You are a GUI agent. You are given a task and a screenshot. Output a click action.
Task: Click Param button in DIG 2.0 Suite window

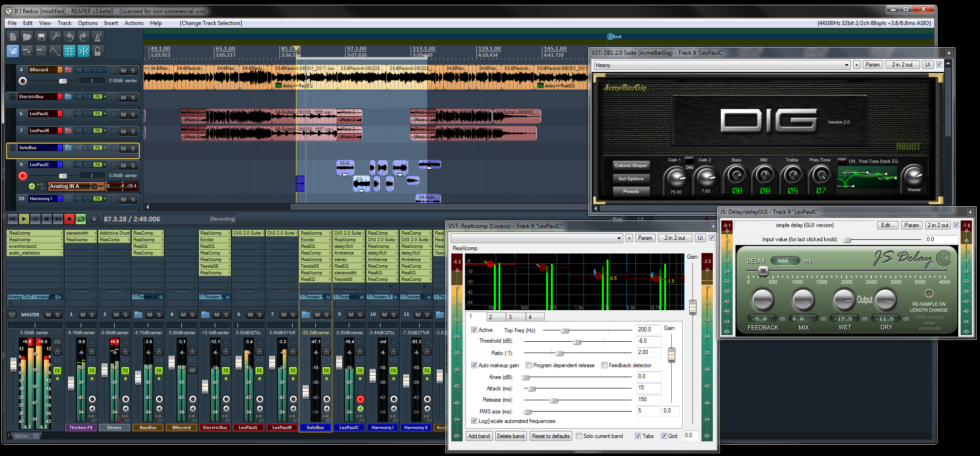click(x=872, y=65)
